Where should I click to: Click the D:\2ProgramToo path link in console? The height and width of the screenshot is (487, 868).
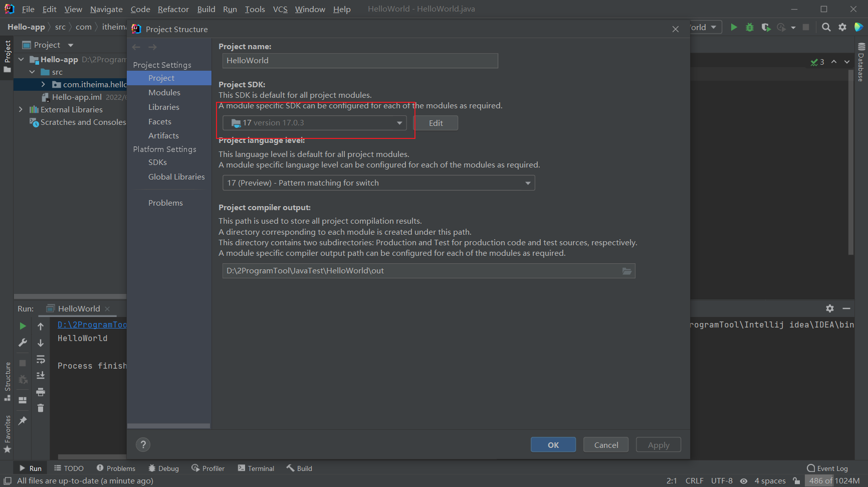[x=92, y=325]
